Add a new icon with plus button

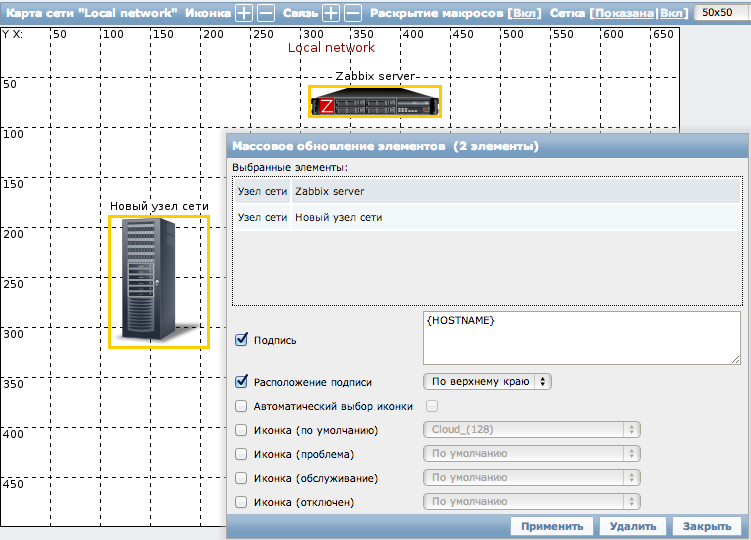(244, 13)
